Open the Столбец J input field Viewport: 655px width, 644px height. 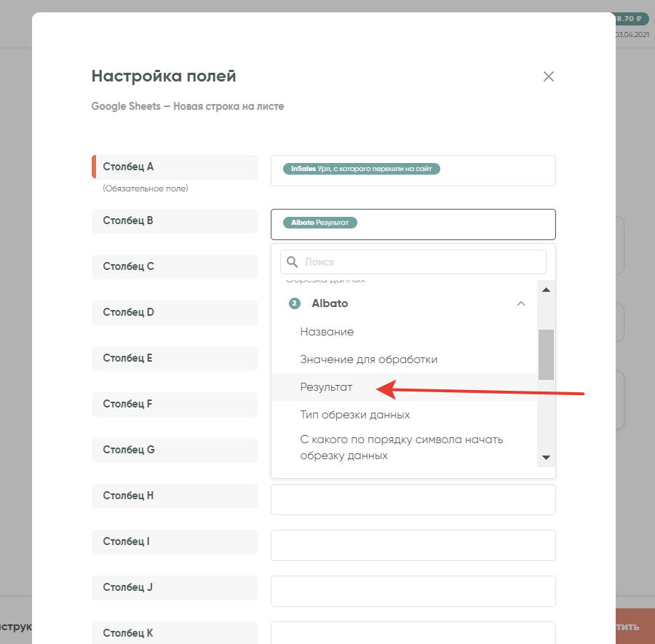click(x=413, y=591)
